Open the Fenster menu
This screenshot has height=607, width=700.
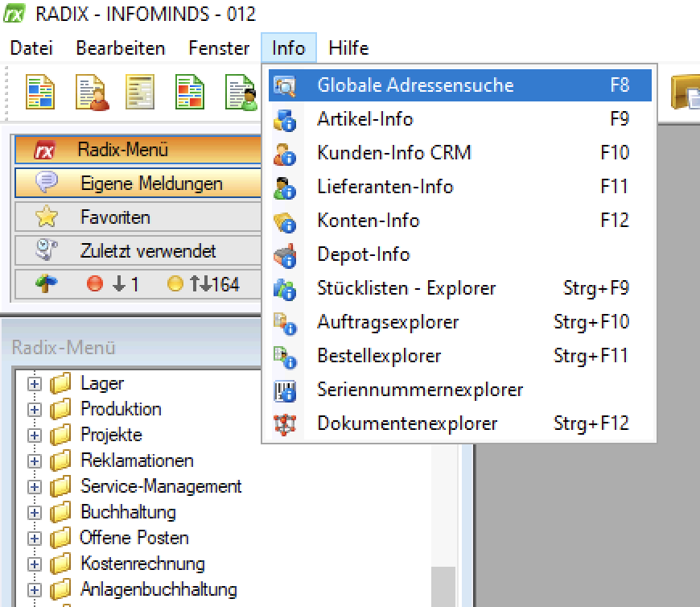[219, 47]
